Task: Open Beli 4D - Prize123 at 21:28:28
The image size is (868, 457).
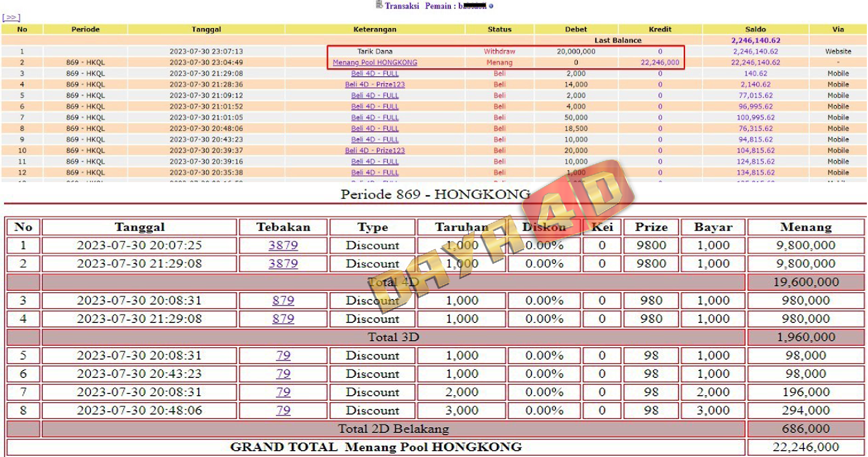Action: (x=375, y=84)
